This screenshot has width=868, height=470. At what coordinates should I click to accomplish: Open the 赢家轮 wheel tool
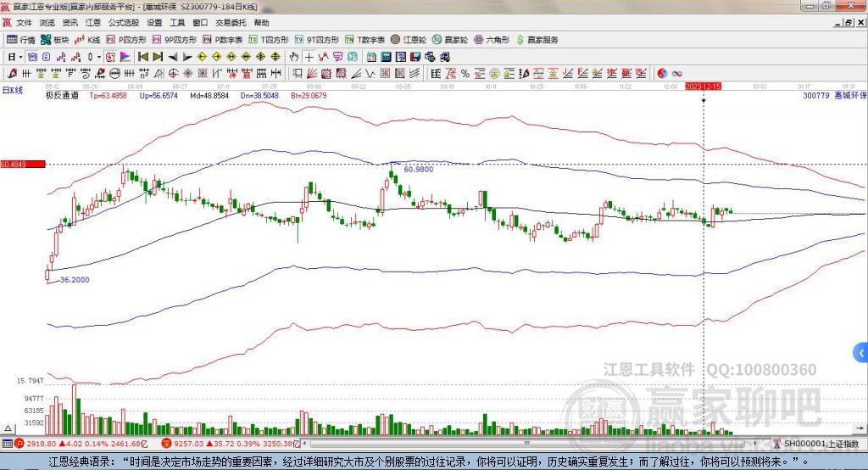click(450, 40)
